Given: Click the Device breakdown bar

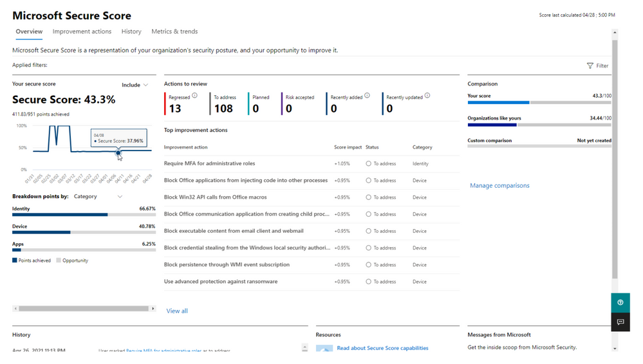Looking at the screenshot, I should [x=84, y=232].
